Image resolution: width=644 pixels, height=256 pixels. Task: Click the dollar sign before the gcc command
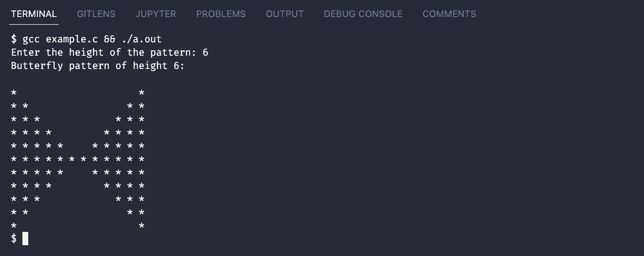pos(14,39)
